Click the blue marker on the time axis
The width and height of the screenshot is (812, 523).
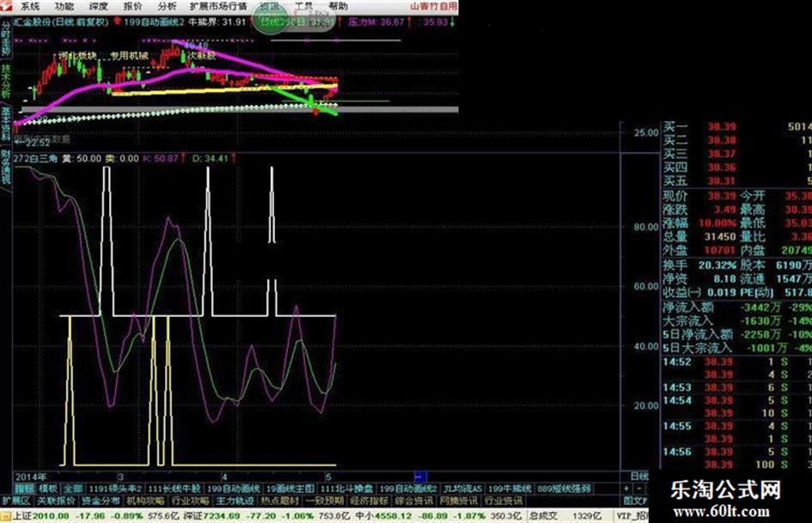point(420,477)
